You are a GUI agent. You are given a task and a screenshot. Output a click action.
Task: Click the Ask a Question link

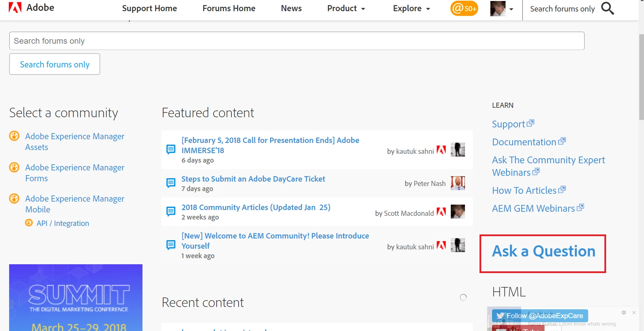point(543,251)
